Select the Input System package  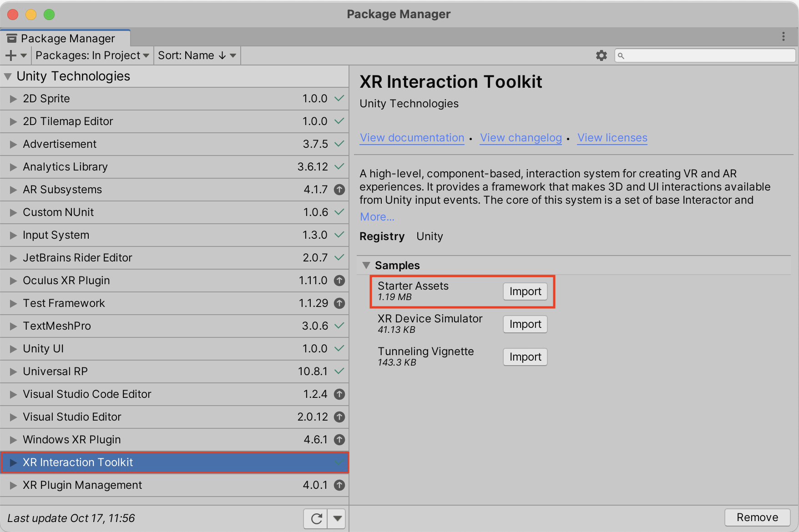(56, 235)
